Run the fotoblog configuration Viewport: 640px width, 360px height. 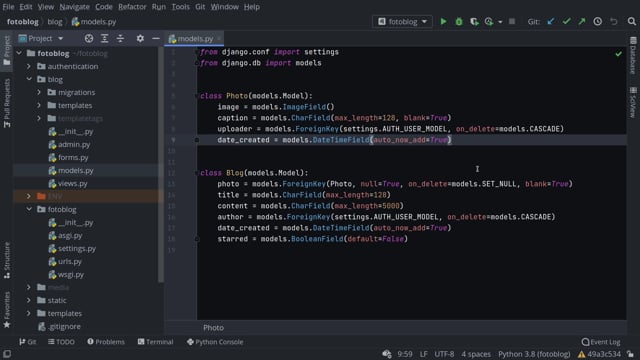pos(443,22)
